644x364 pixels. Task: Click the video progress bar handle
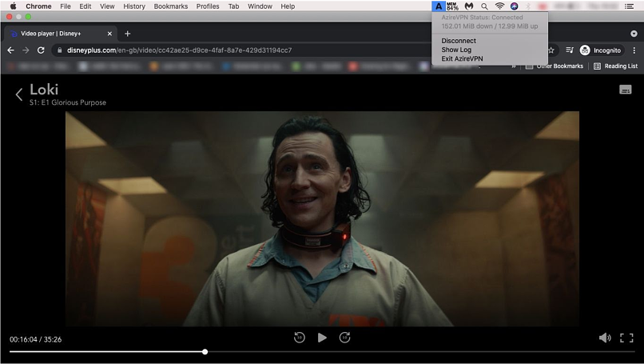tap(205, 352)
